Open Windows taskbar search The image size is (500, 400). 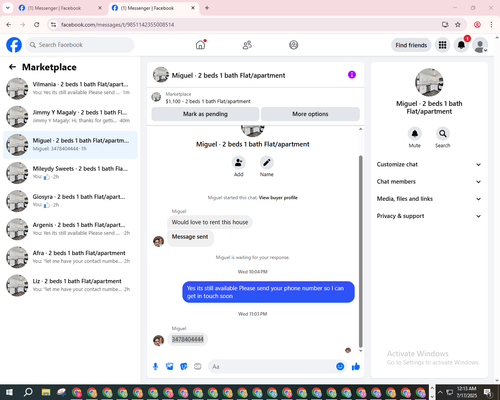pos(28,392)
